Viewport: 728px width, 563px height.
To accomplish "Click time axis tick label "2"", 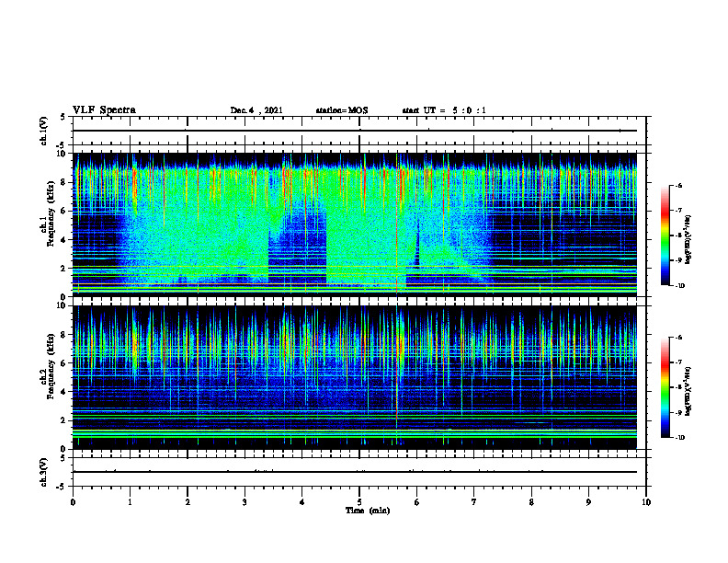I will click(188, 502).
